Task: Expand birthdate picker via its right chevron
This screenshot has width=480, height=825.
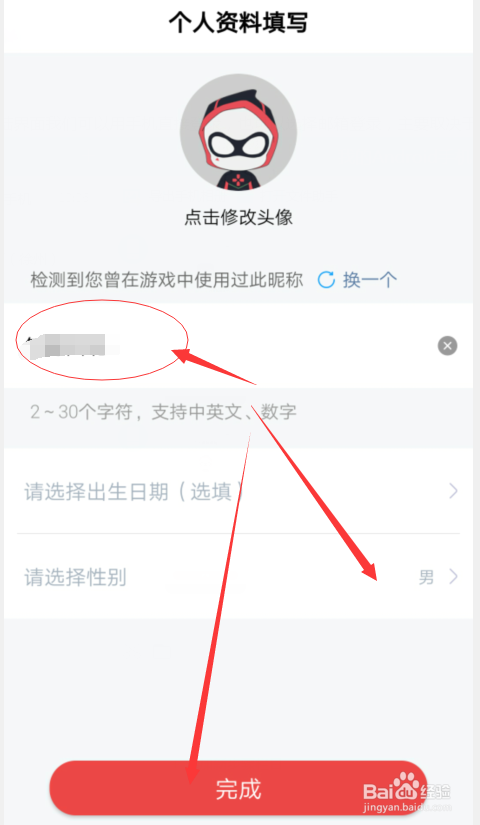Action: coord(453,491)
